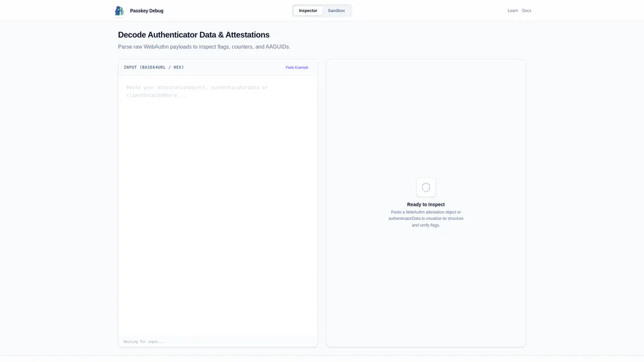Click the 'Paste a WebAuthn attestation object' description
Screen dimensions: 644x362
click(x=425, y=219)
